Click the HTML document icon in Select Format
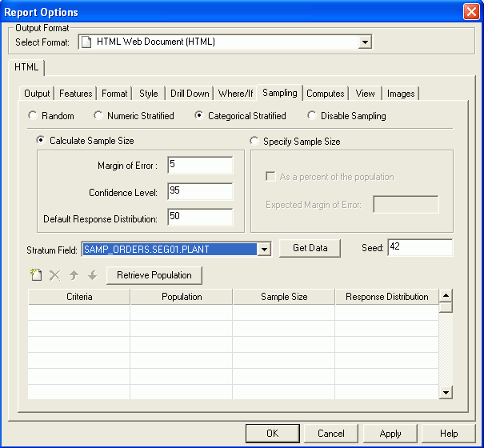 (x=86, y=42)
